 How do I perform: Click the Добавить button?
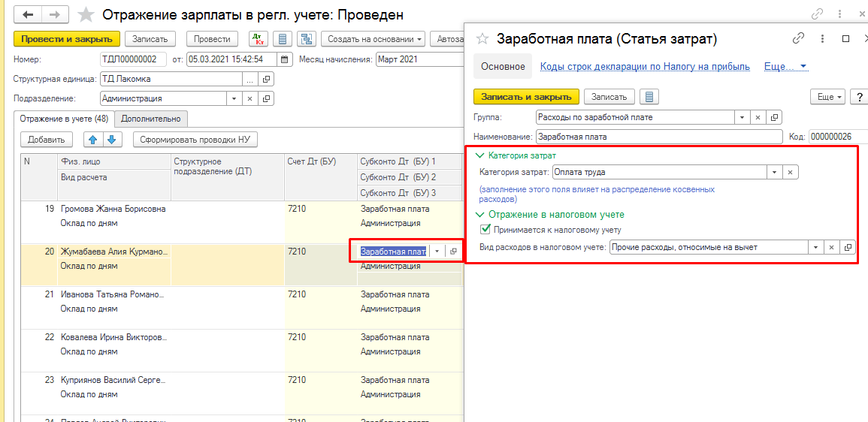coord(47,140)
